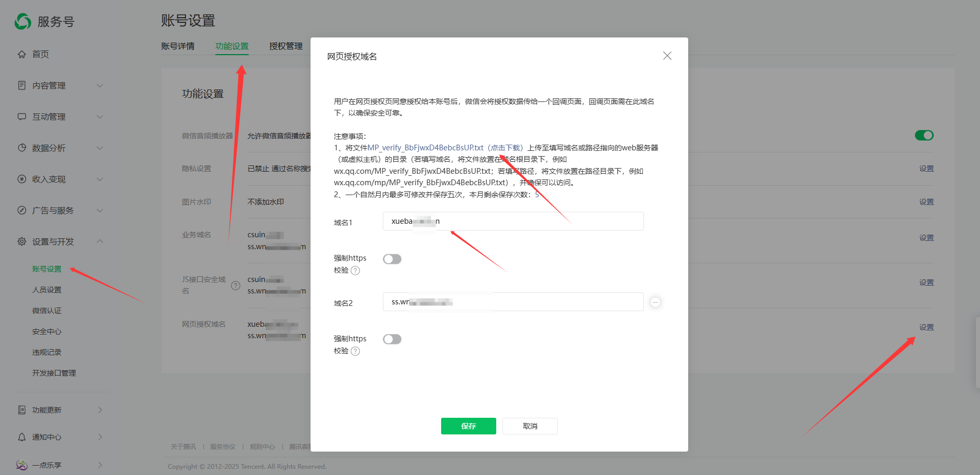The width and height of the screenshot is (980, 475).
Task: Click the 通知中心 bell icon
Action: [x=22, y=437]
